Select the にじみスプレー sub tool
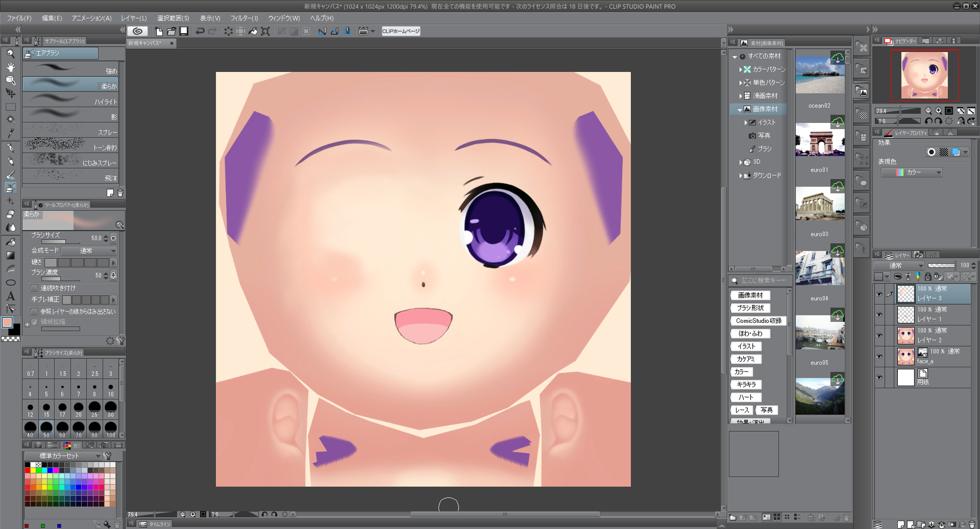The width and height of the screenshot is (980, 529). 70,160
